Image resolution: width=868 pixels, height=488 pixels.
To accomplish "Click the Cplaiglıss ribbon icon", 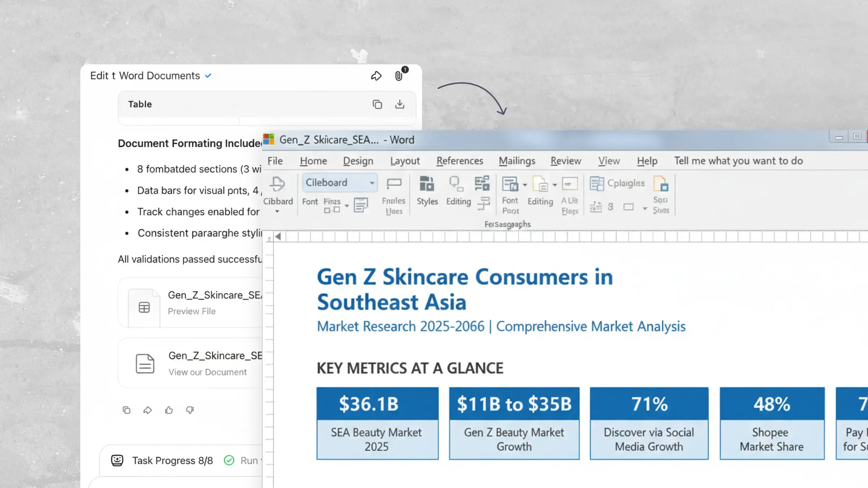I will pos(597,183).
